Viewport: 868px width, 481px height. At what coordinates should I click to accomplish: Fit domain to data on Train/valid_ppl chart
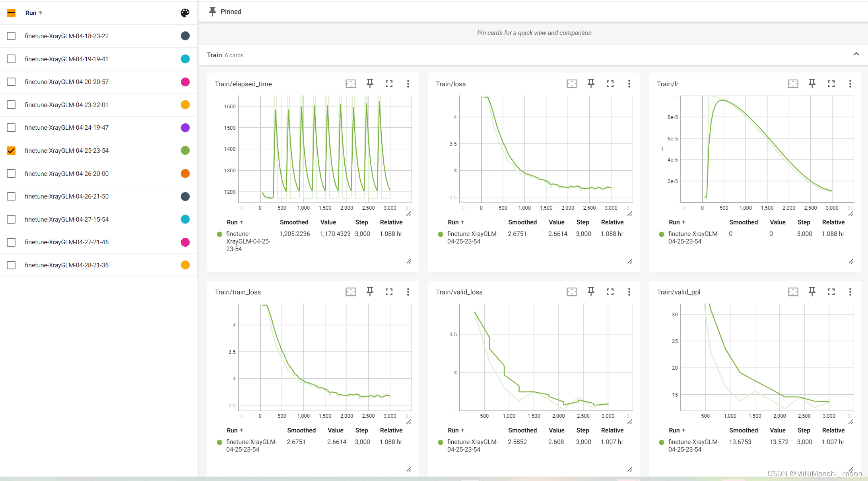[x=793, y=292]
